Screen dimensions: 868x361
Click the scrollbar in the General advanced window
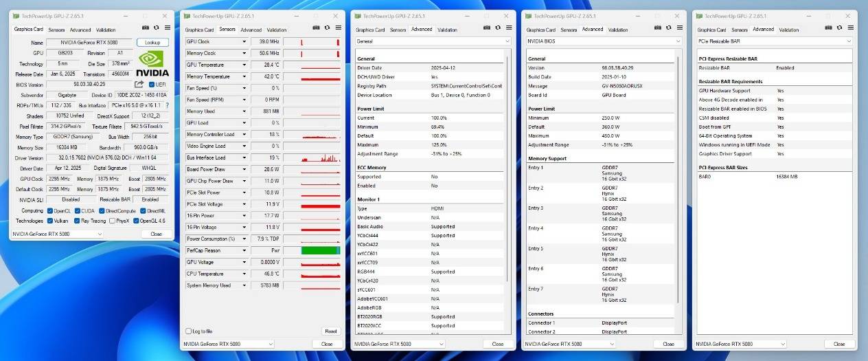point(508,172)
